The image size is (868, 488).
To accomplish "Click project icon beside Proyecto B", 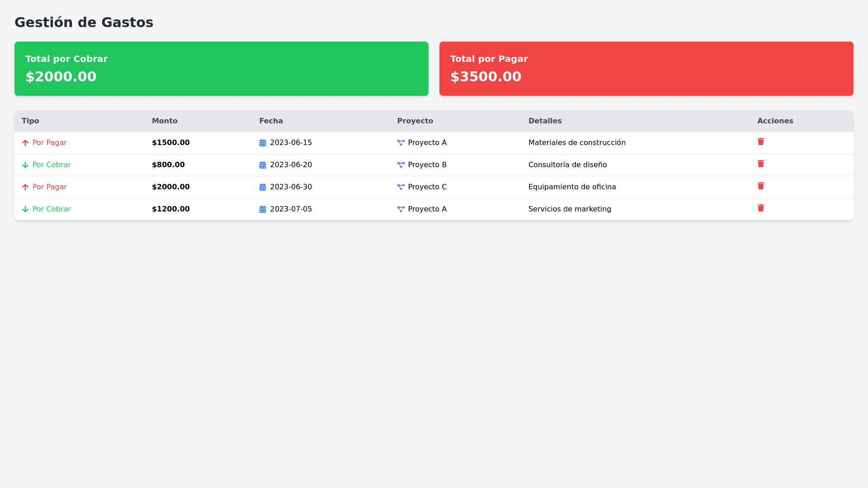I will (x=401, y=165).
